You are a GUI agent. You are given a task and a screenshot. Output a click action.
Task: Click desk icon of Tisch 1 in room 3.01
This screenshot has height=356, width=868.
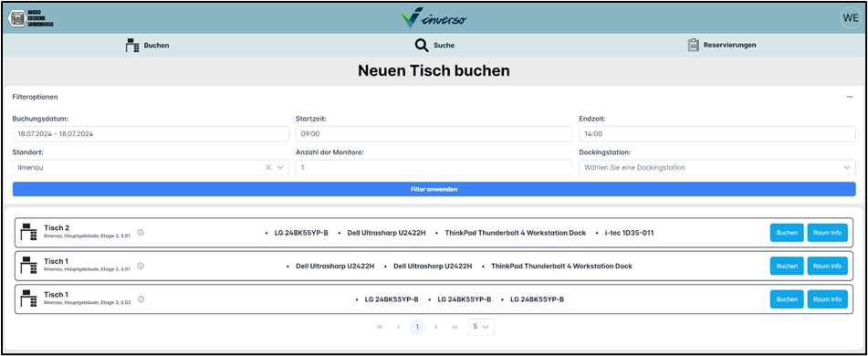(x=29, y=266)
